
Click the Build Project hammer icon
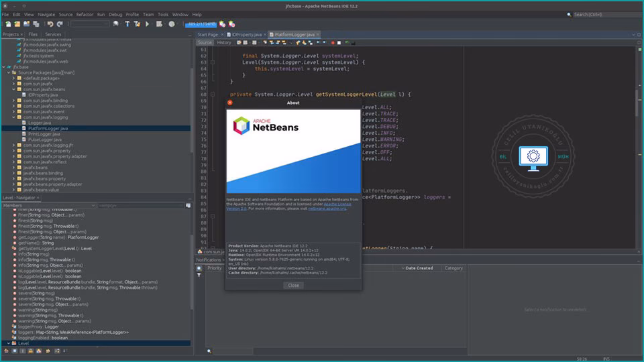click(x=127, y=24)
